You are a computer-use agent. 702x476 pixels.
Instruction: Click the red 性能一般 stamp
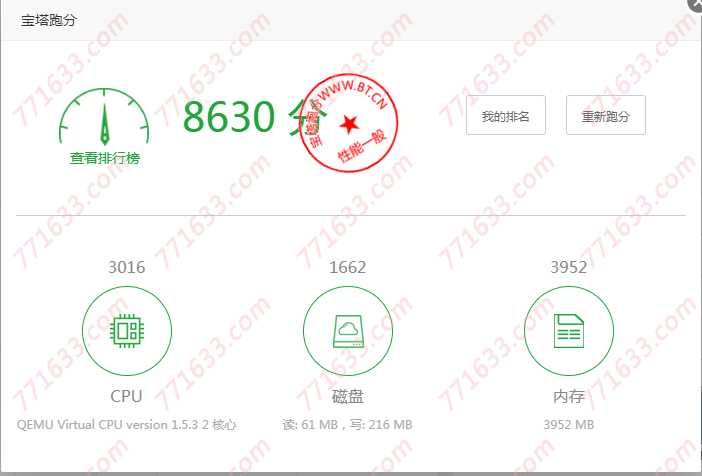(x=348, y=122)
